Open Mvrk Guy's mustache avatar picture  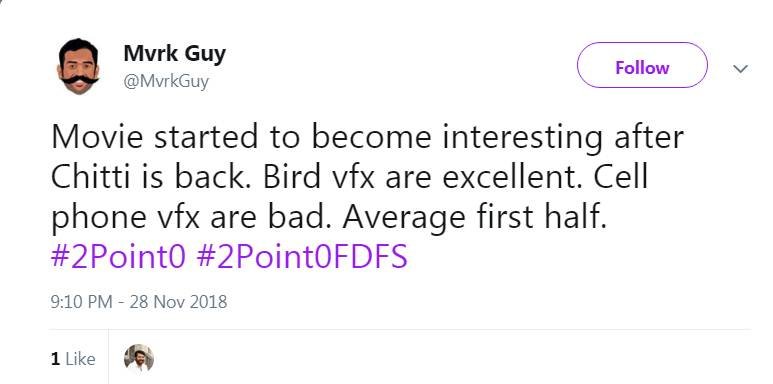click(78, 66)
